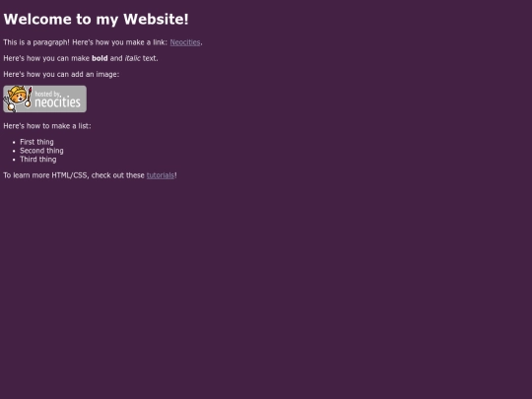Click the Third thing list item
The width and height of the screenshot is (532, 399).
(38, 160)
